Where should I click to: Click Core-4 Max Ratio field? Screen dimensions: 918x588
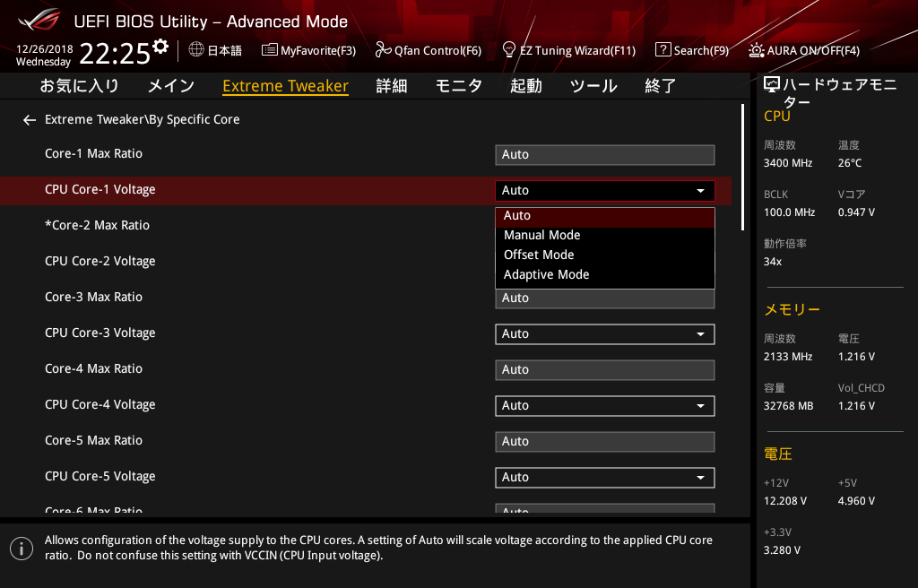click(x=605, y=370)
